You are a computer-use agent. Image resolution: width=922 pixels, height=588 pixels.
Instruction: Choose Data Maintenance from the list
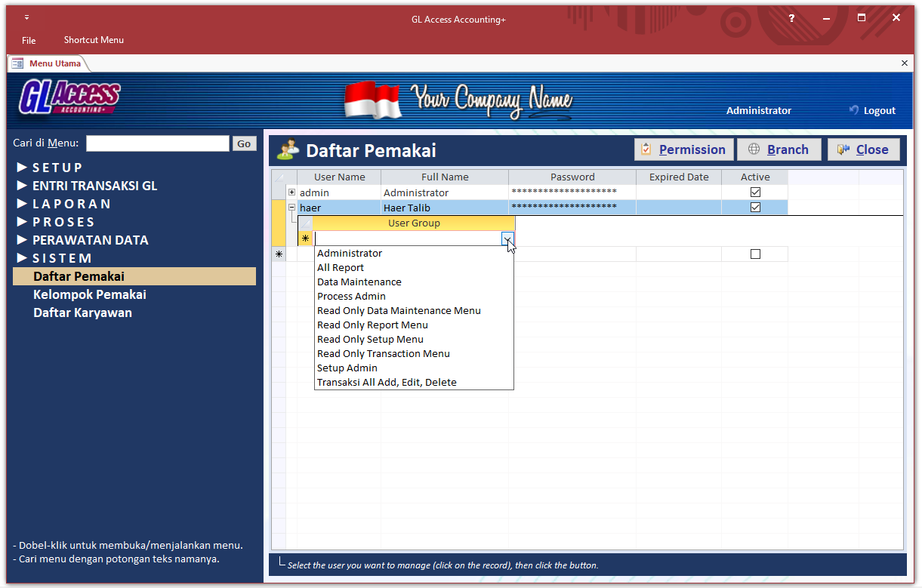point(359,282)
